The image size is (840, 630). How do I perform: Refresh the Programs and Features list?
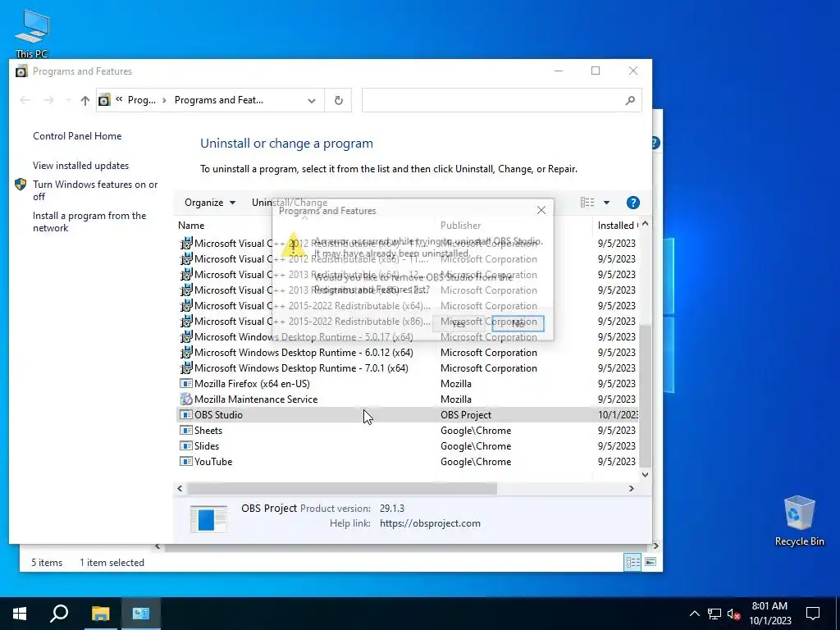338,100
